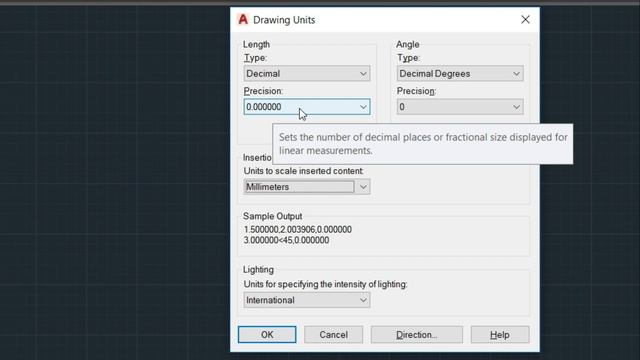Open the Direction... dialog button
The height and width of the screenshot is (360, 640).
point(417,335)
